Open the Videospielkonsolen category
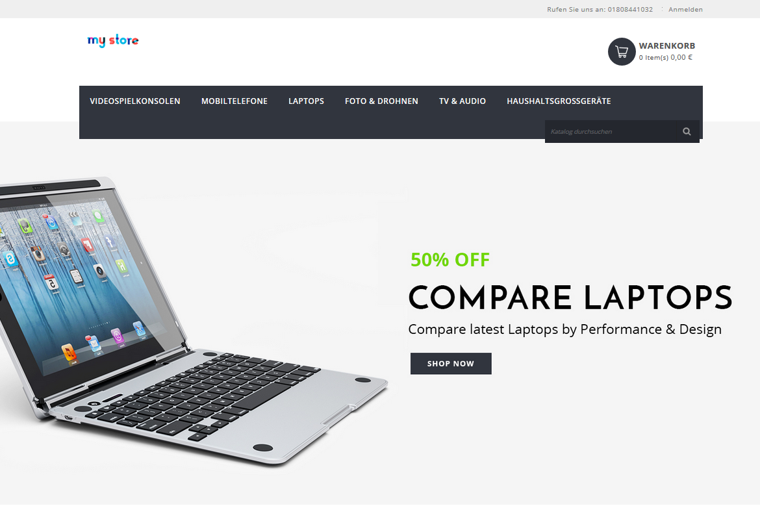 (x=134, y=101)
